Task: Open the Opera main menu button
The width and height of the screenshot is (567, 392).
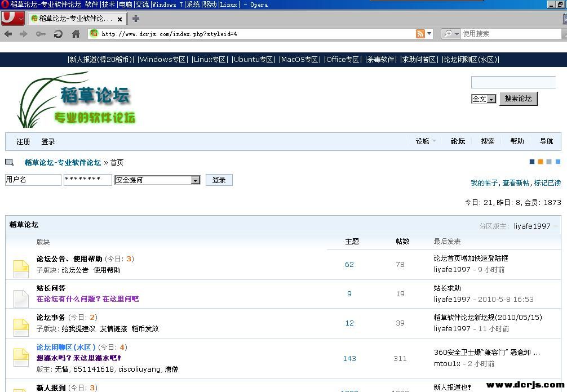Action: (x=12, y=18)
